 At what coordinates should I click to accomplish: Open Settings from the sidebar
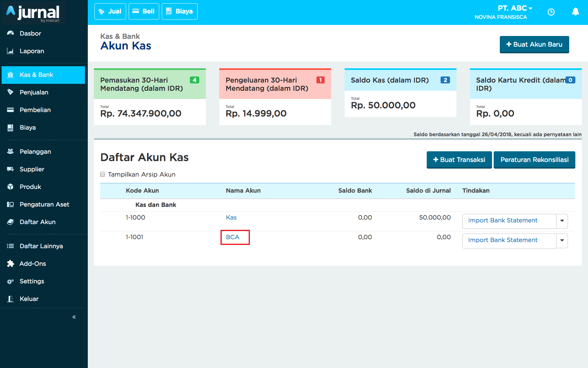click(32, 281)
